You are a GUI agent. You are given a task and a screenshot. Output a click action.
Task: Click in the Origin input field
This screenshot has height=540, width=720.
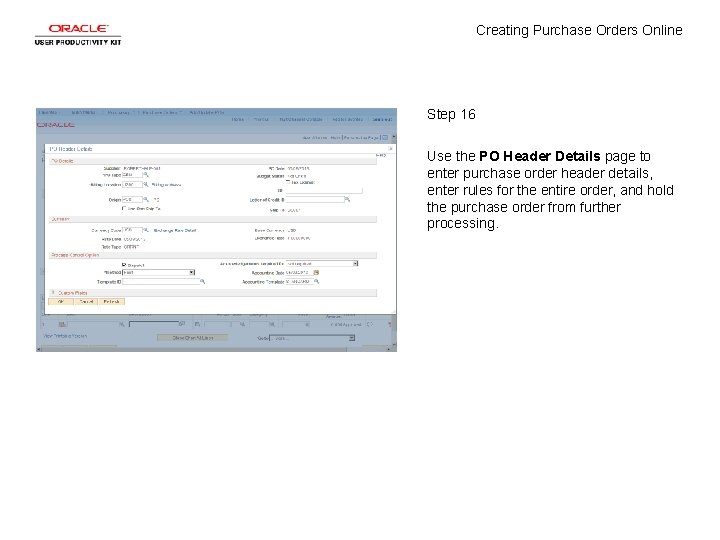tap(132, 199)
